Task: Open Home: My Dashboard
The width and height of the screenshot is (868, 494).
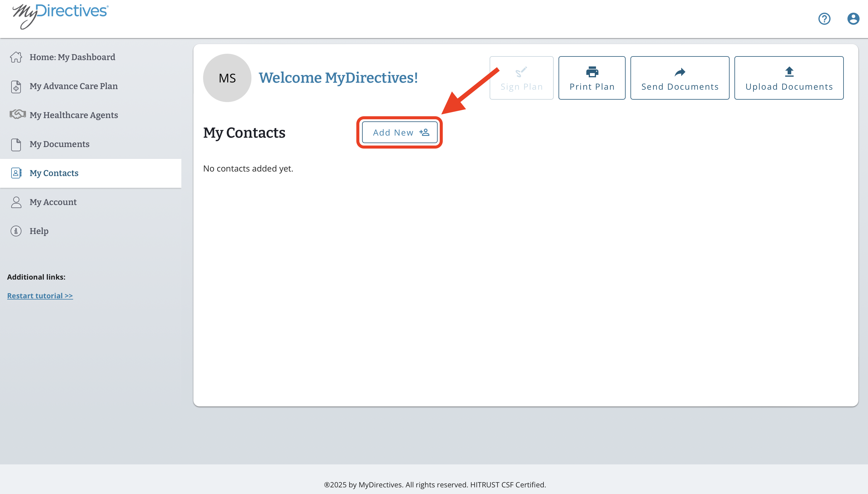Action: [x=72, y=57]
